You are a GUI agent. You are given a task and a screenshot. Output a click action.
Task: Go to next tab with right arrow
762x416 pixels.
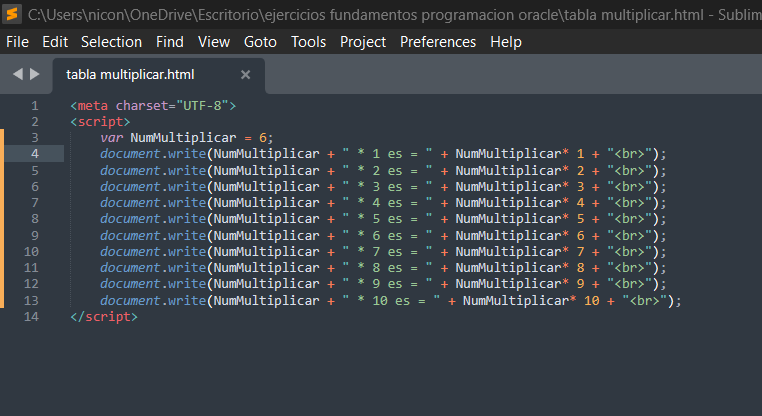(35, 74)
